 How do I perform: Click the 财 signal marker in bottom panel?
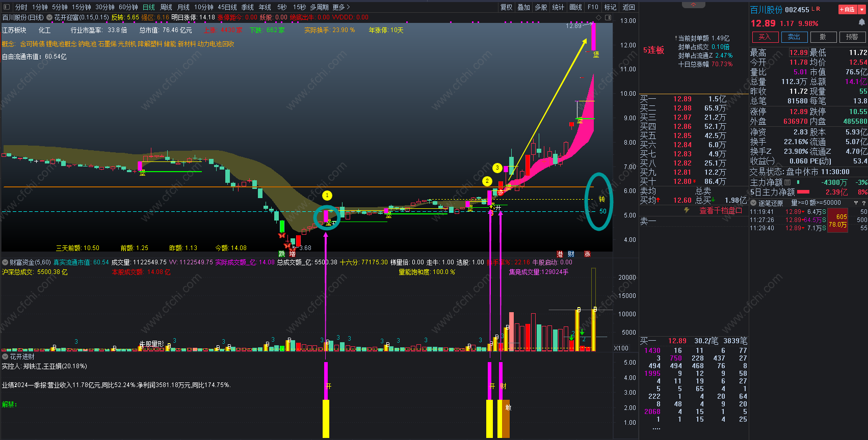click(504, 387)
